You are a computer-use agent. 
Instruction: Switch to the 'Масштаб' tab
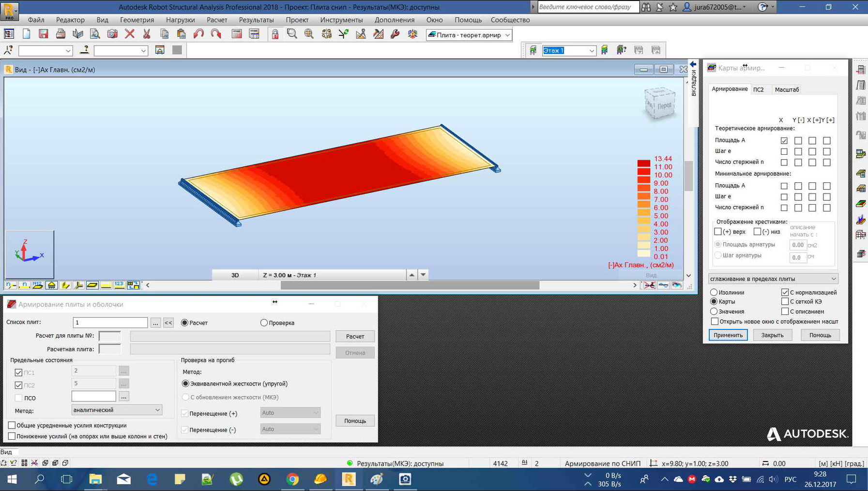pos(787,89)
